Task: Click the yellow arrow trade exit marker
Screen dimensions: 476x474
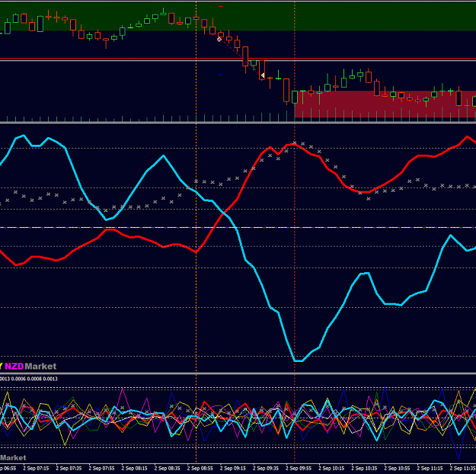Action: pyautogui.click(x=263, y=75)
